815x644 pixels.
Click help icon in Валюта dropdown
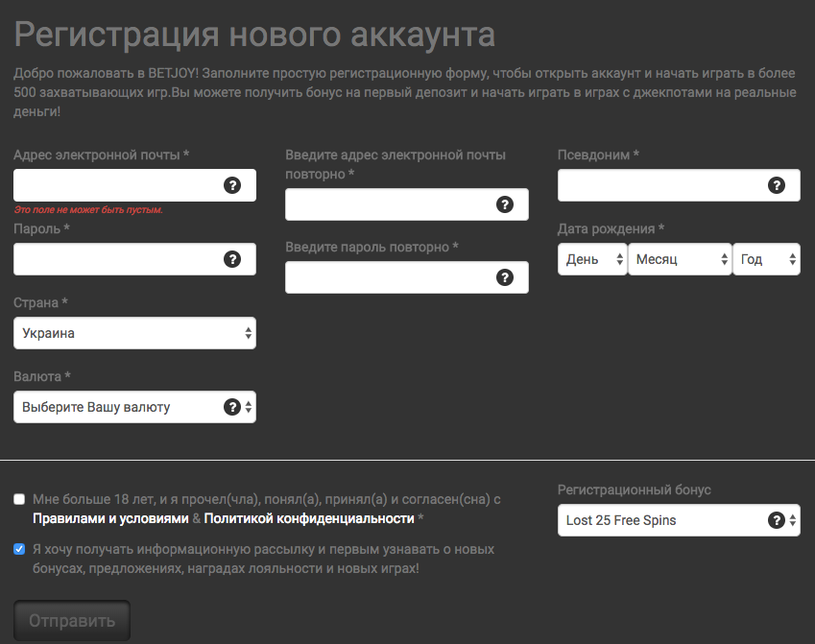click(x=232, y=407)
